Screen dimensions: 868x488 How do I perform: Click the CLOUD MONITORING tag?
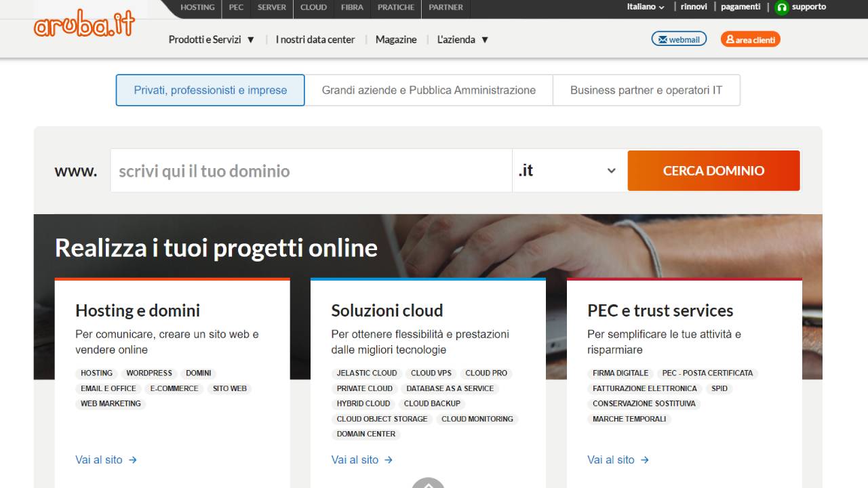pyautogui.click(x=477, y=420)
